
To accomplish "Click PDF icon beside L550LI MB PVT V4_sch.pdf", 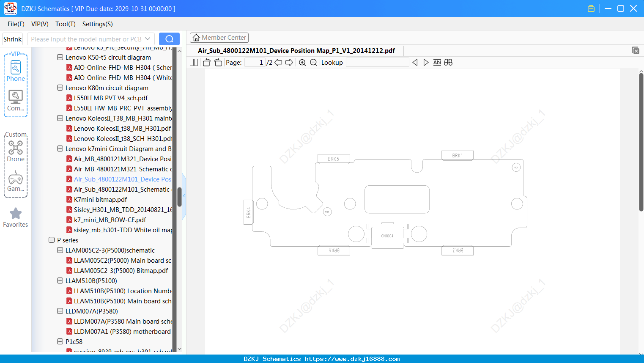I will pyautogui.click(x=69, y=98).
